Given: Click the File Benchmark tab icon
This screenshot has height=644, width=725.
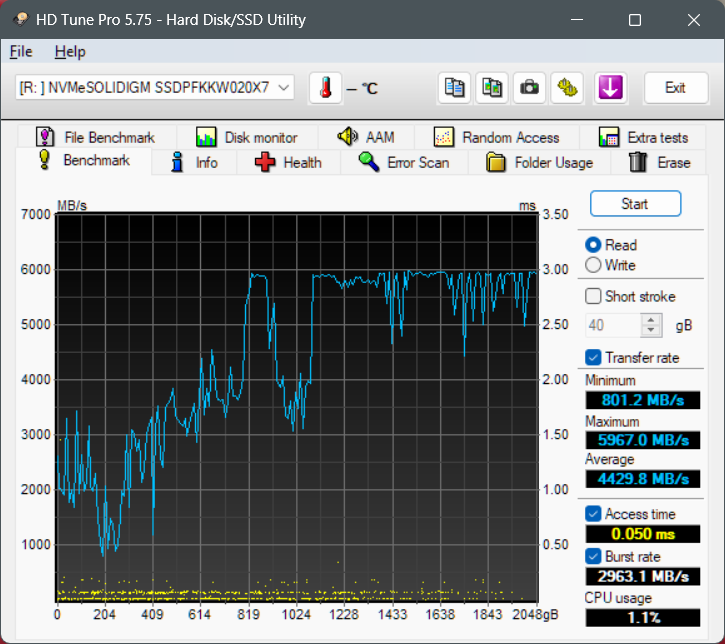Looking at the screenshot, I should click(x=45, y=137).
